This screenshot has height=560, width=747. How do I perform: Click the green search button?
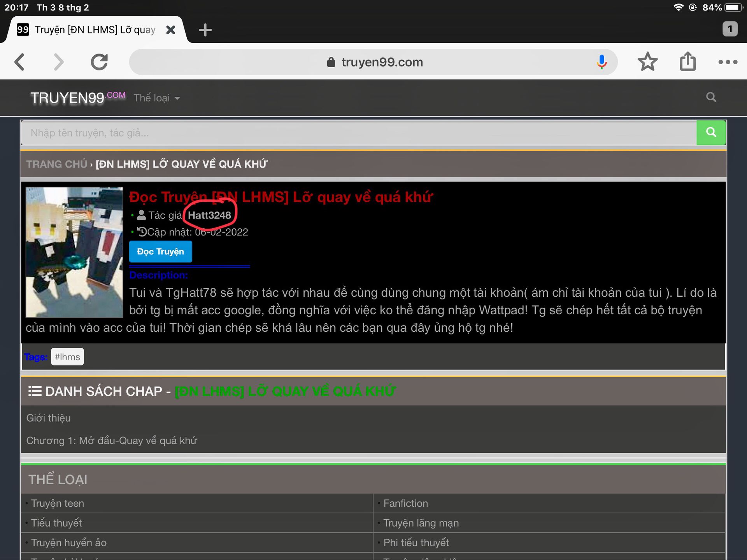(711, 133)
